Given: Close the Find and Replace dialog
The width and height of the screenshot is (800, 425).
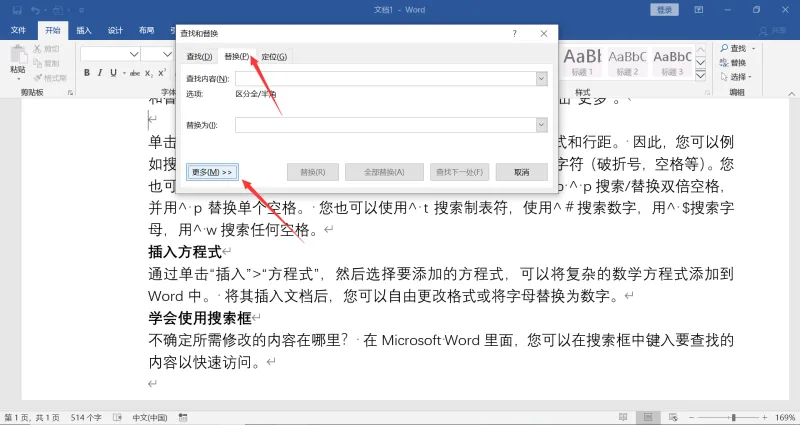Looking at the screenshot, I should pos(544,34).
